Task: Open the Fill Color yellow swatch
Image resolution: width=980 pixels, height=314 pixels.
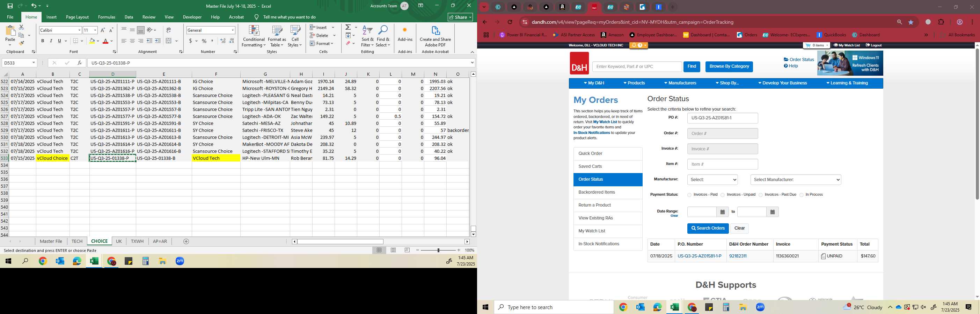Action: click(92, 41)
